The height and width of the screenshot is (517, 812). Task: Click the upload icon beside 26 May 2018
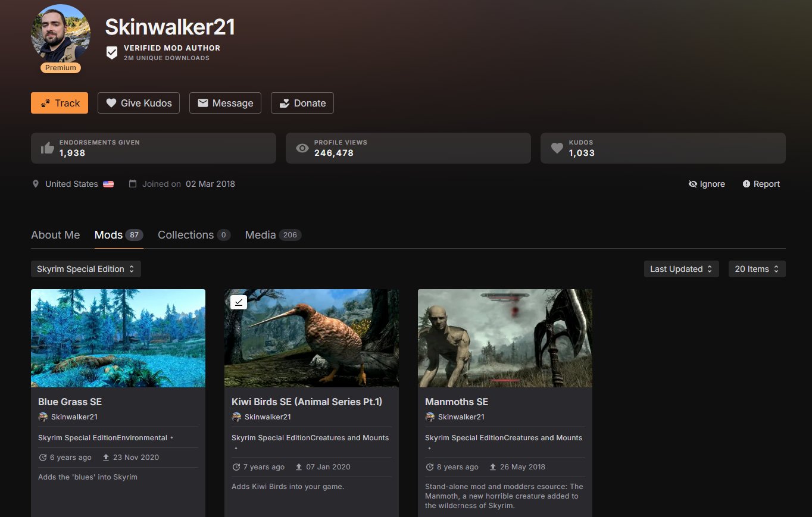[493, 467]
